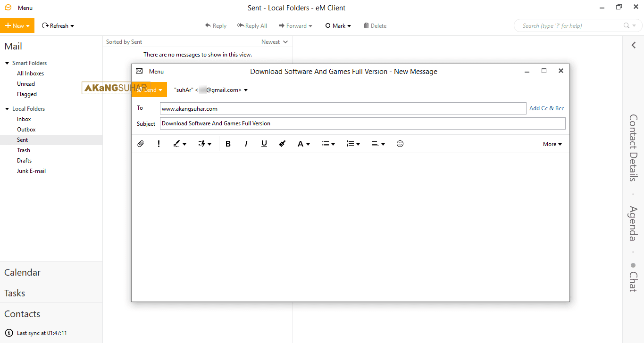Switch to the Tasks section
644x343 pixels.
[x=51, y=293]
